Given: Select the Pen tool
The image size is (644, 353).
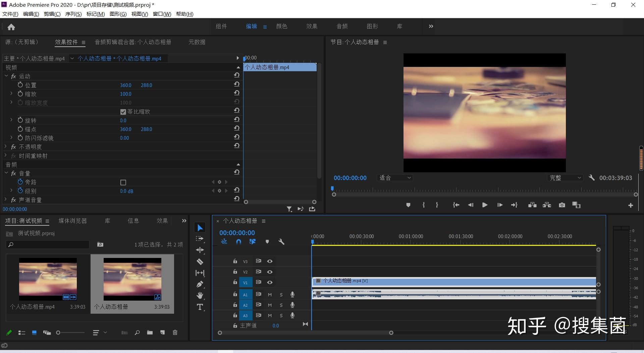Looking at the screenshot, I should [x=200, y=284].
